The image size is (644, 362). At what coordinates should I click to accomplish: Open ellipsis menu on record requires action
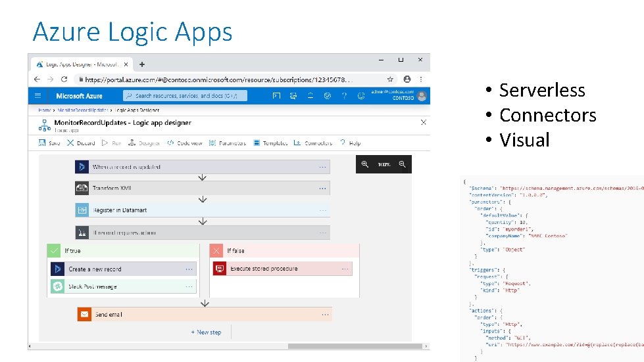point(322,233)
